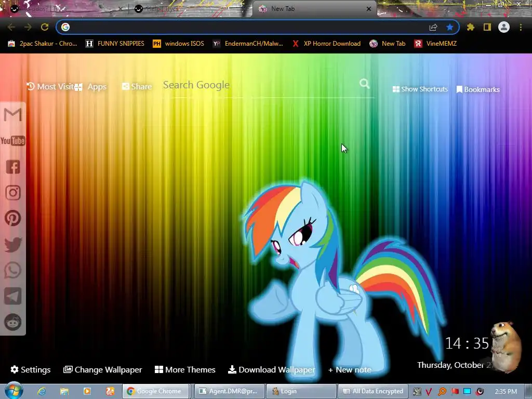This screenshot has width=532, height=399.
Task: Open the Windows Start orb
Action: point(14,391)
